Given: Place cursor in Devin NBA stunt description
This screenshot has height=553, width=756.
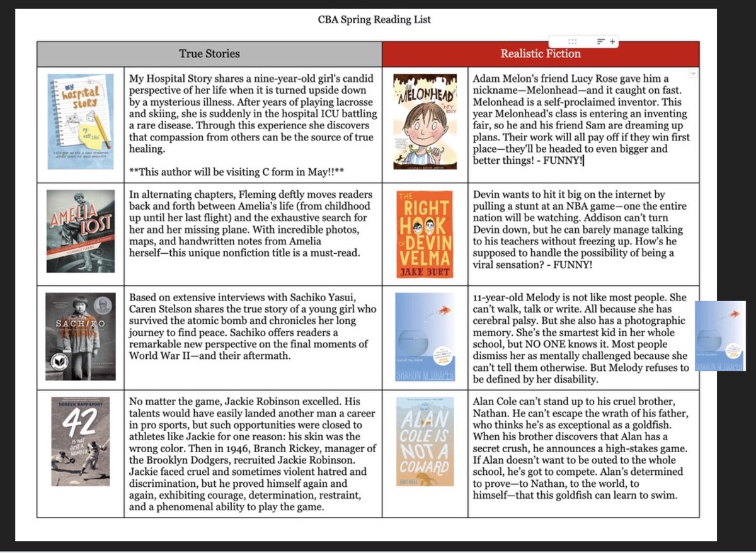Looking at the screenshot, I should [x=580, y=230].
